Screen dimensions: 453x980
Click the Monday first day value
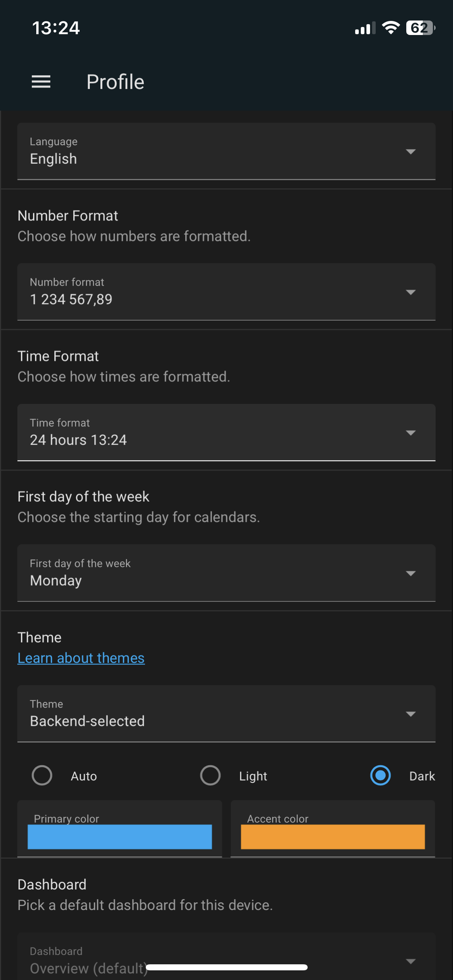(x=56, y=580)
